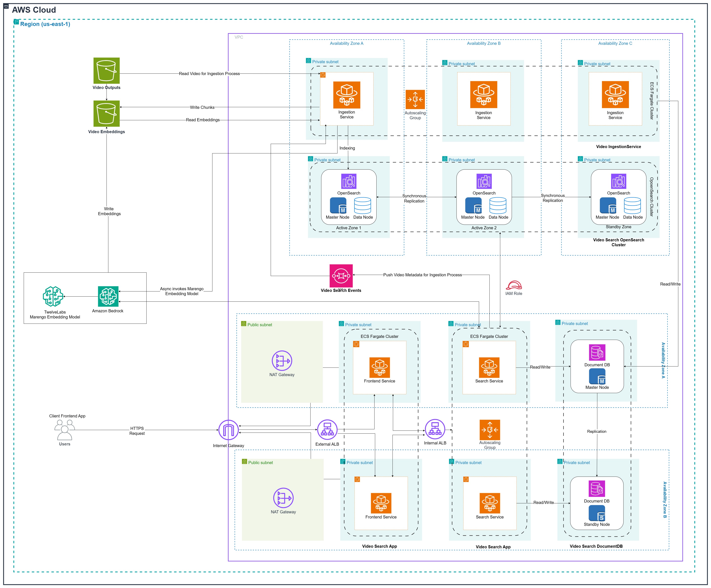The width and height of the screenshot is (711, 588).
Task: Select the 'Client Frontend App' label
Action: [67, 416]
